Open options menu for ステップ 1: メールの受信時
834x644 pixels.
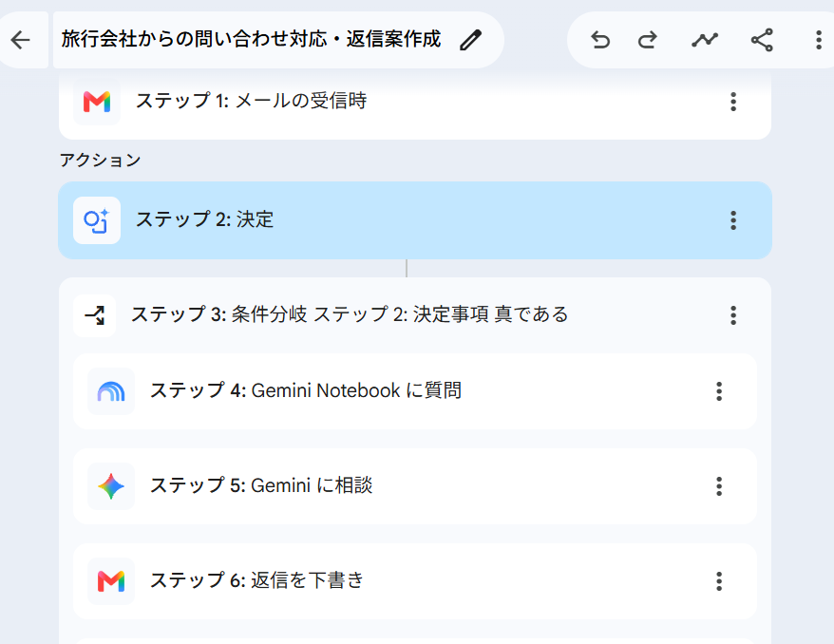[733, 102]
